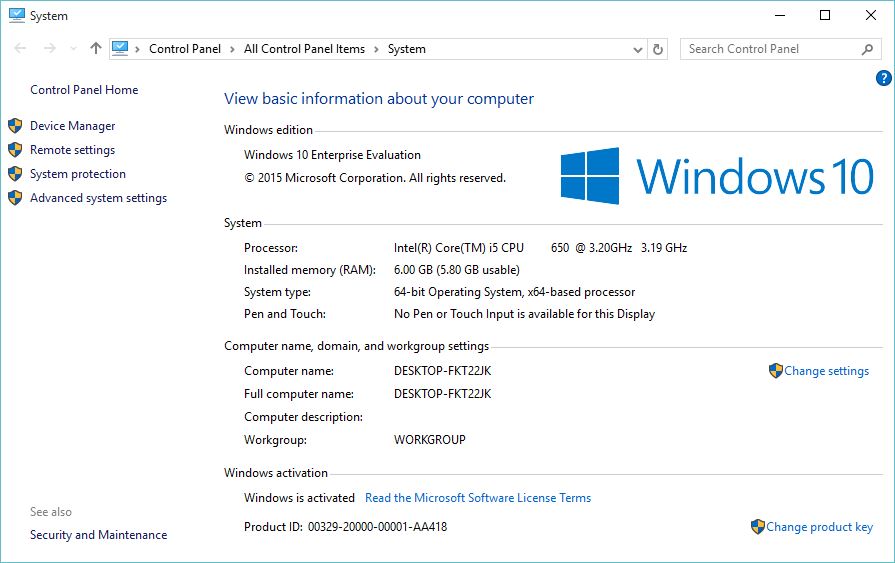Click the search magnifier icon
Viewport: 895px width, 563px height.
(867, 49)
